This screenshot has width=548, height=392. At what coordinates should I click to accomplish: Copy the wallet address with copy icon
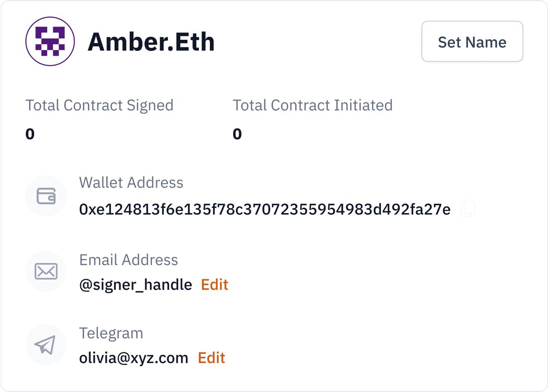(x=468, y=208)
